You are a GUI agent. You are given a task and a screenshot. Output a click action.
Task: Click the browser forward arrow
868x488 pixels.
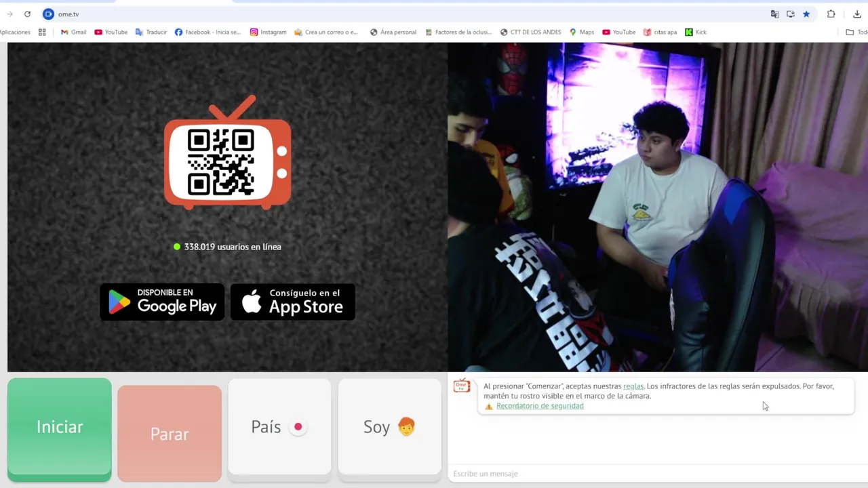pos(9,14)
